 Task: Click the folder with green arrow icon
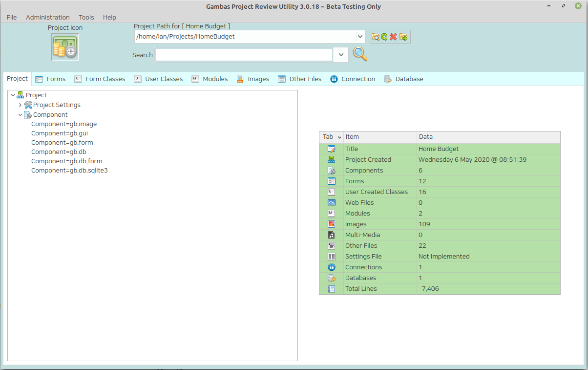click(403, 37)
